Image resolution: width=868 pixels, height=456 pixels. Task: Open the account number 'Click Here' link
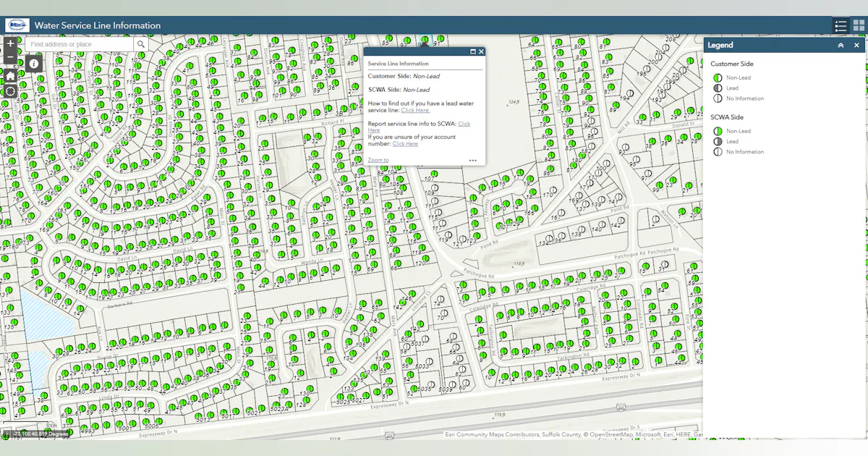405,143
